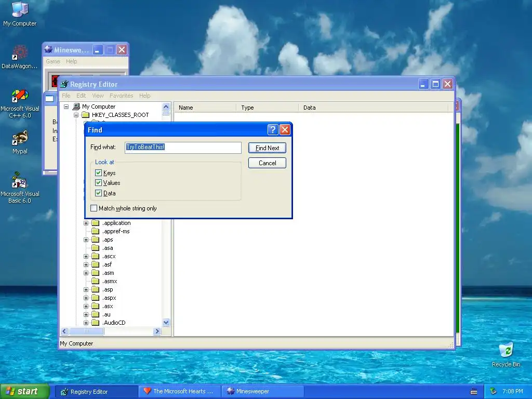The height and width of the screenshot is (399, 532).
Task: Click the tree scrollbar down arrow
Action: pos(166,323)
